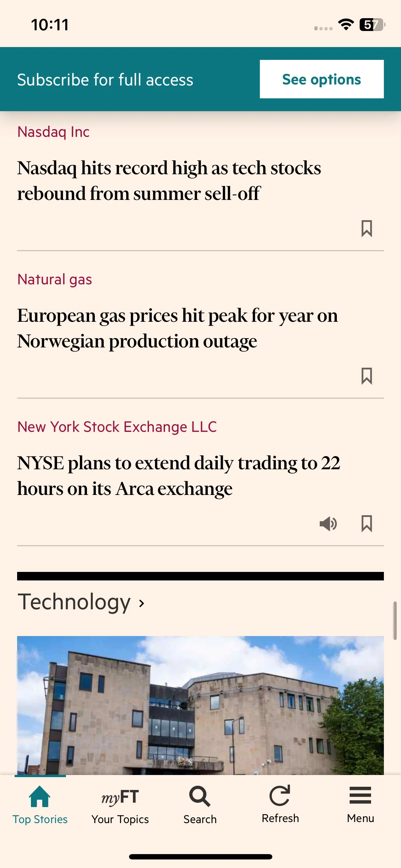Save the European gas prices article
Image resolution: width=401 pixels, height=868 pixels.
pyautogui.click(x=366, y=376)
